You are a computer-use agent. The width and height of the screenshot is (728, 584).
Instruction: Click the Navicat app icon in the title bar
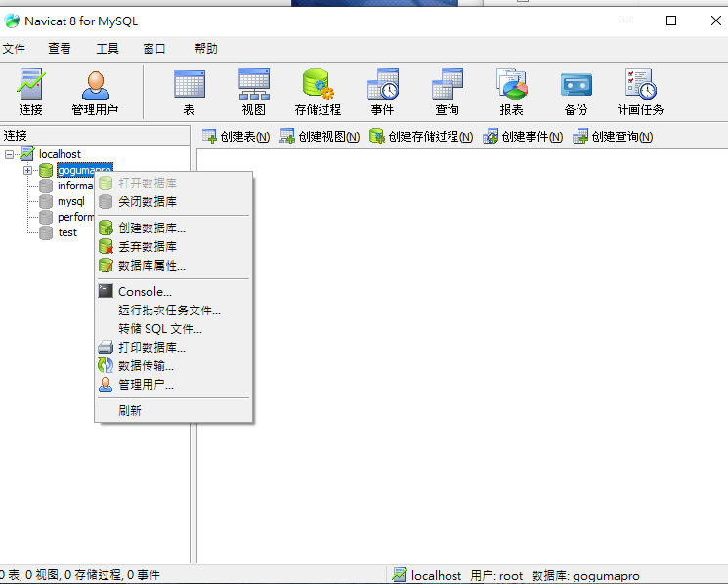(12, 21)
